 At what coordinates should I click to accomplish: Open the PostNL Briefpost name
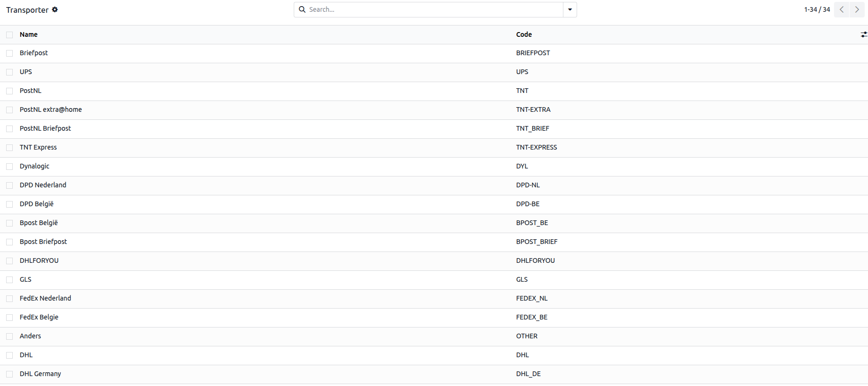(x=45, y=128)
